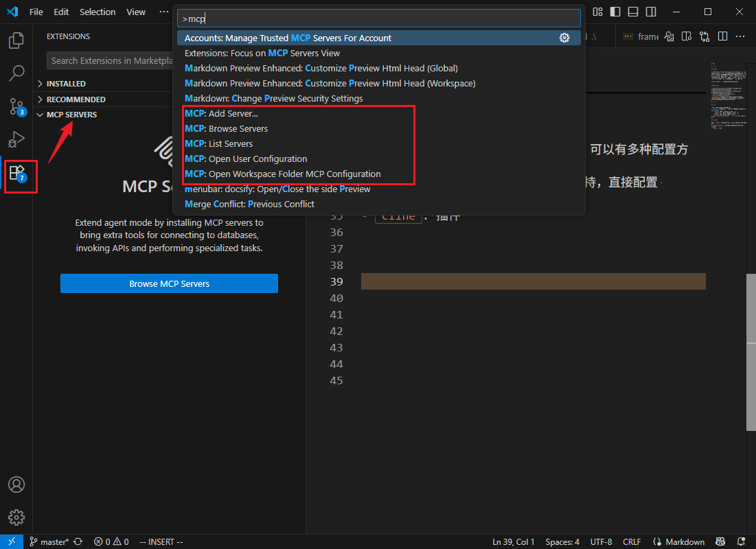Viewport: 756px width, 549px height.
Task: Open the Search view in activity bar
Action: coord(16,73)
